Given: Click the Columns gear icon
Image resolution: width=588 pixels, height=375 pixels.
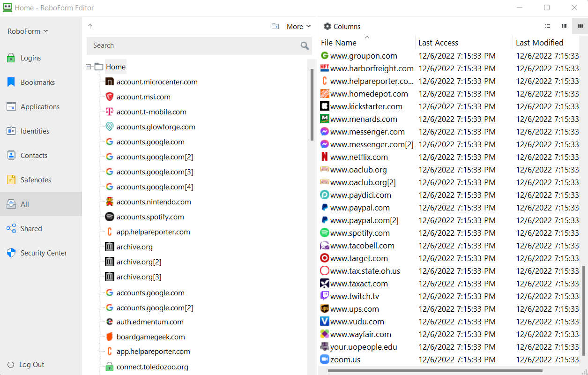Looking at the screenshot, I should pyautogui.click(x=327, y=26).
